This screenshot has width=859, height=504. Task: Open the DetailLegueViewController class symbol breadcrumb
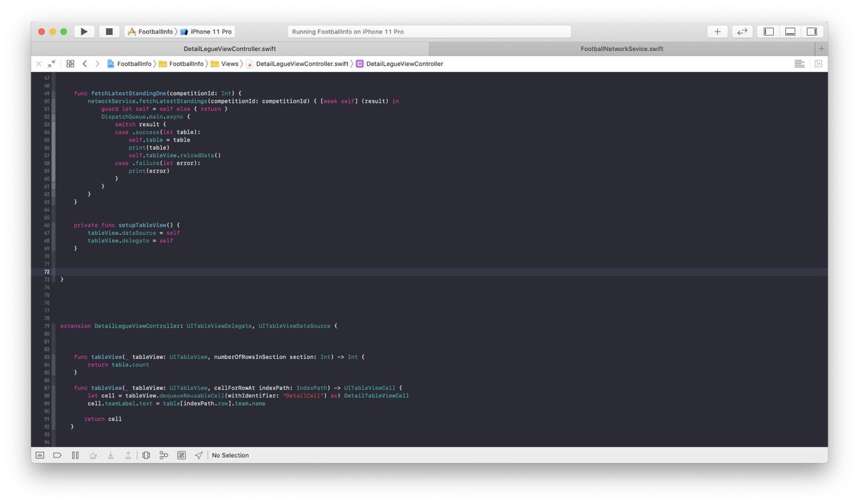point(399,64)
